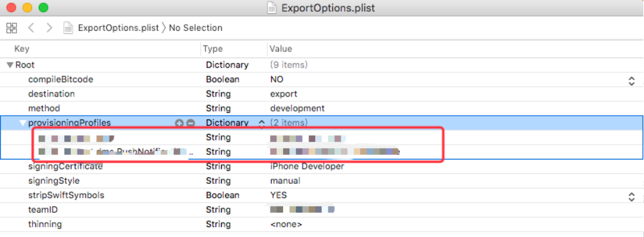The width and height of the screenshot is (644, 237).
Task: Toggle stripSwiftSymbols value stepper arrows
Action: point(632,197)
